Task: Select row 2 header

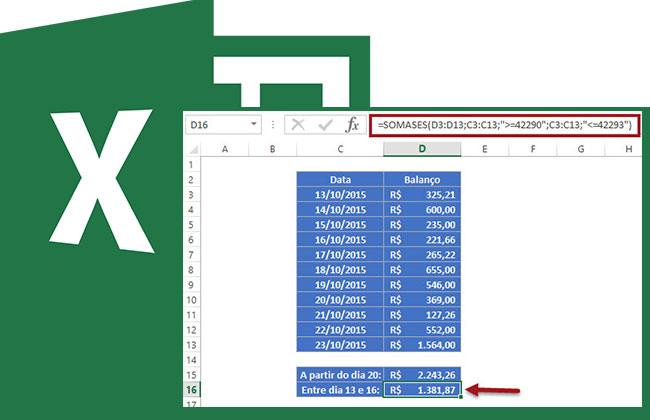Action: click(192, 180)
